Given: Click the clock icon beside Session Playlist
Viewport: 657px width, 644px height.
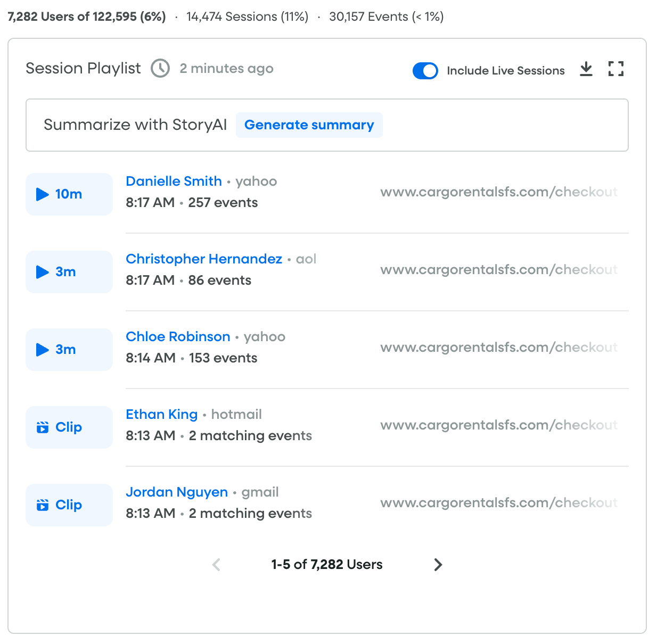Looking at the screenshot, I should [160, 69].
